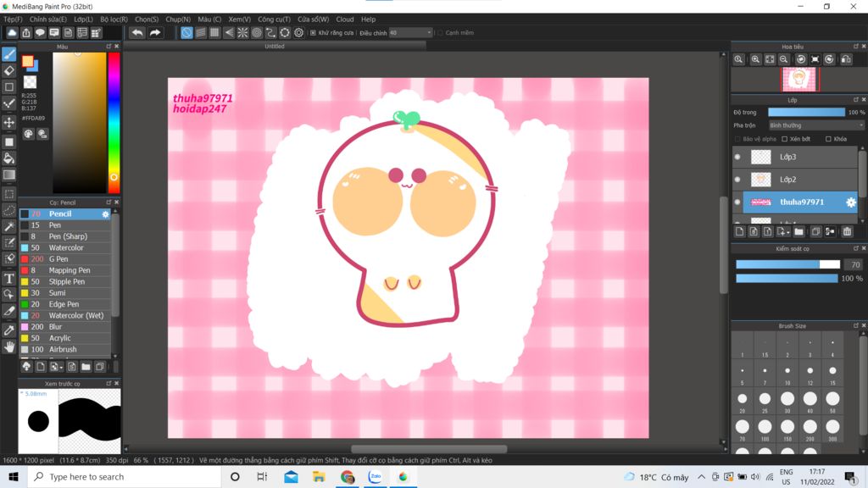This screenshot has width=868, height=488.
Task: Open Zalo from the taskbar
Action: [x=376, y=476]
